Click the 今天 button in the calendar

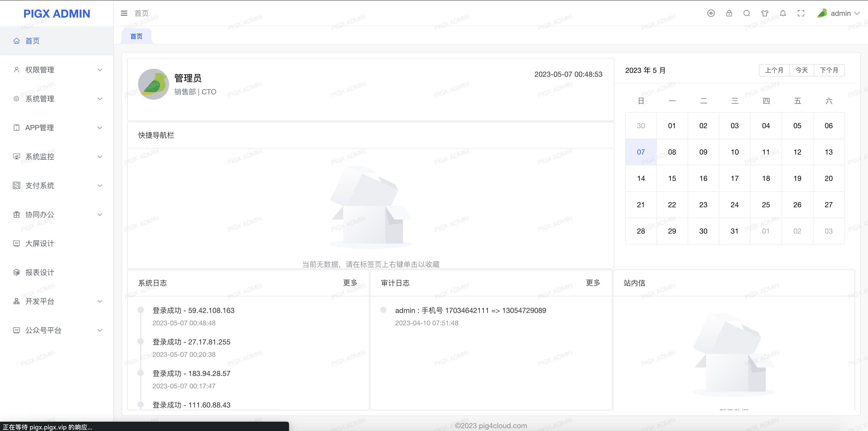click(x=802, y=70)
